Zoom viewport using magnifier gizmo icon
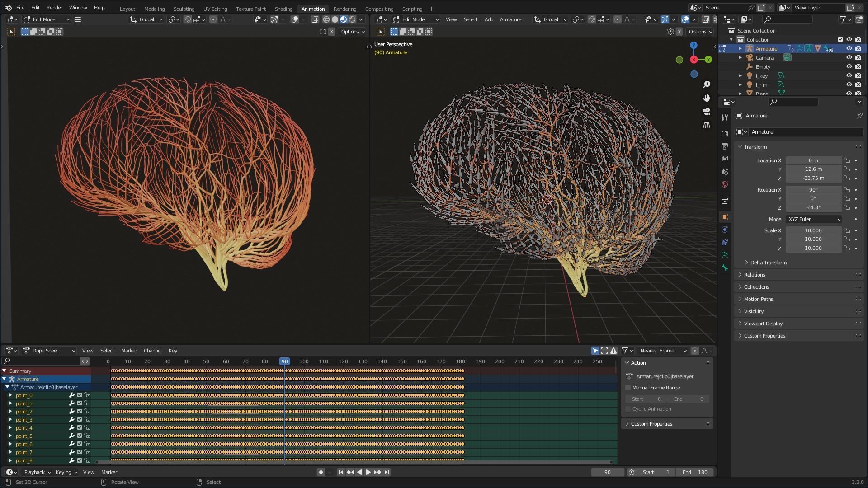 click(x=707, y=84)
